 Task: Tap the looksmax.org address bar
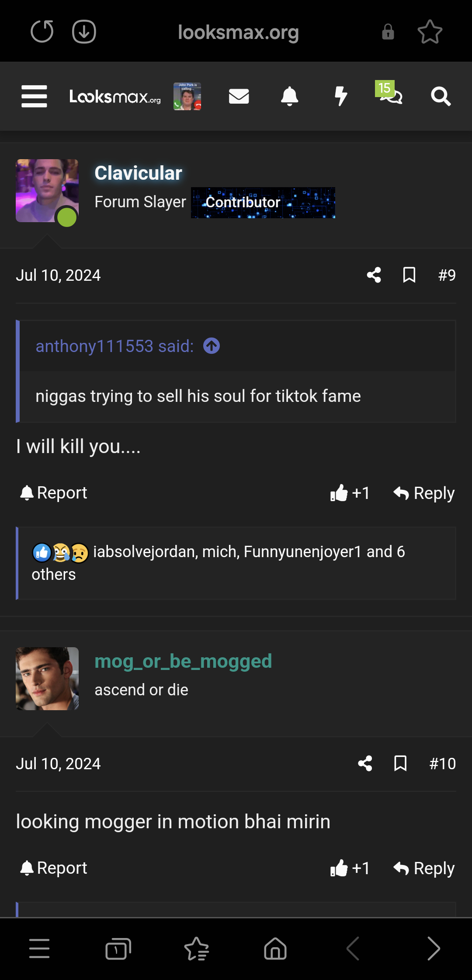(238, 32)
